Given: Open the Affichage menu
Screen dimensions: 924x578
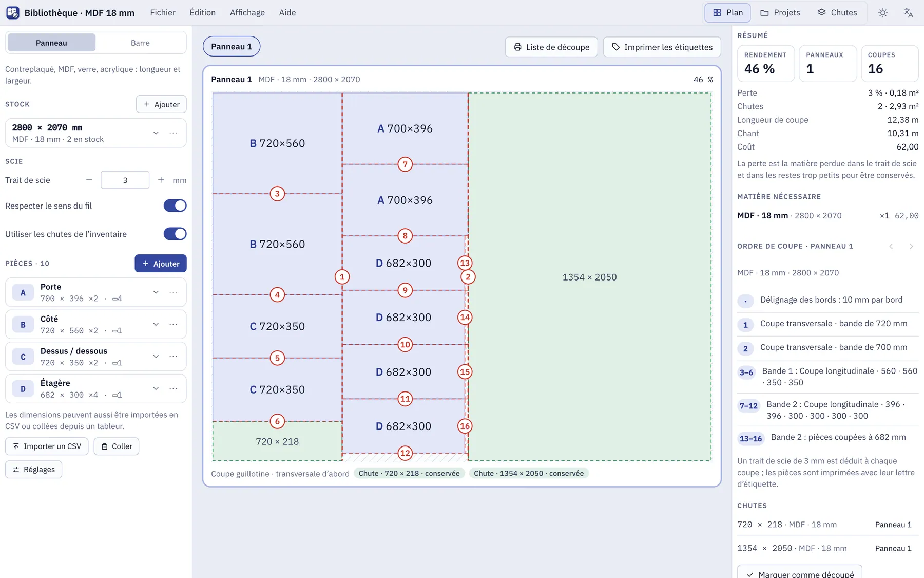Looking at the screenshot, I should tap(247, 13).
